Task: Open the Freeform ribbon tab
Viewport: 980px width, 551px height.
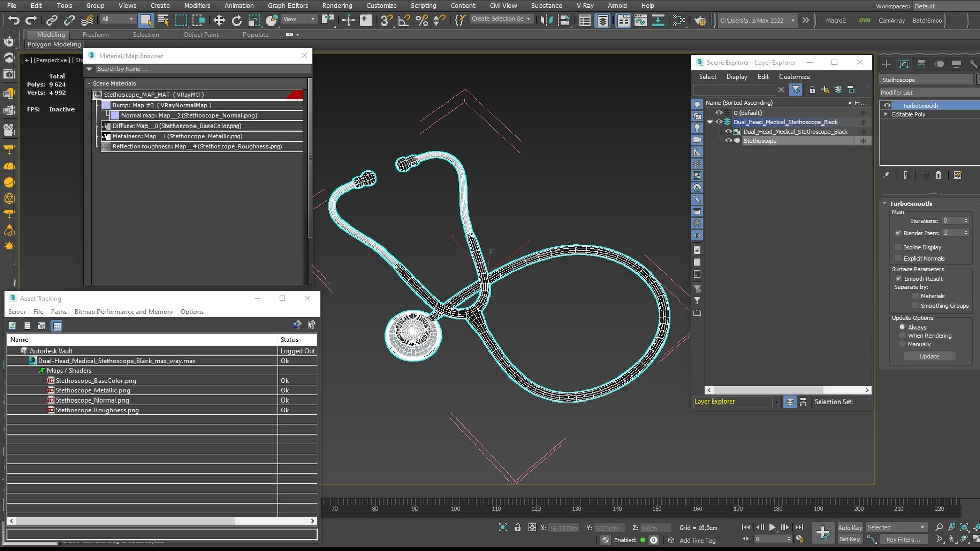Action: click(x=95, y=35)
